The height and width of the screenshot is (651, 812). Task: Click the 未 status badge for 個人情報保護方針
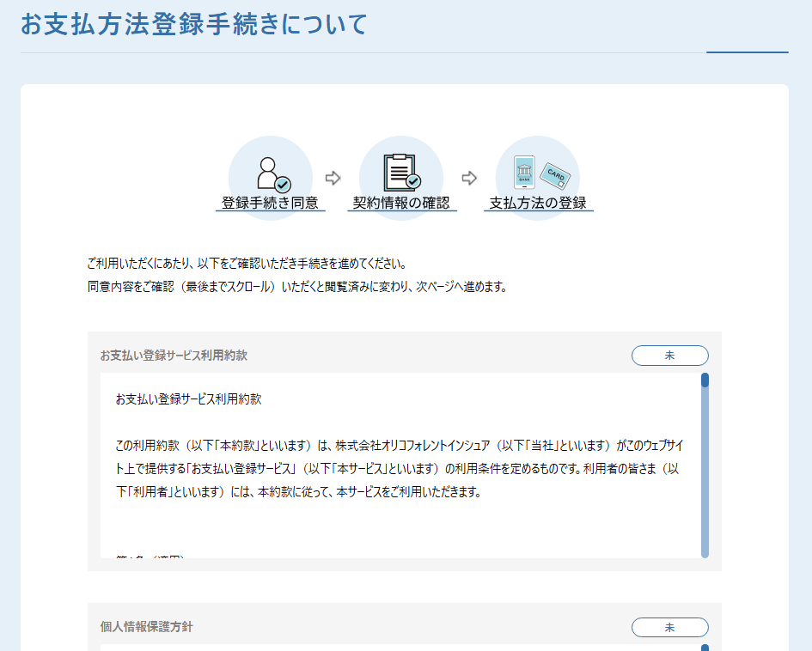point(669,628)
